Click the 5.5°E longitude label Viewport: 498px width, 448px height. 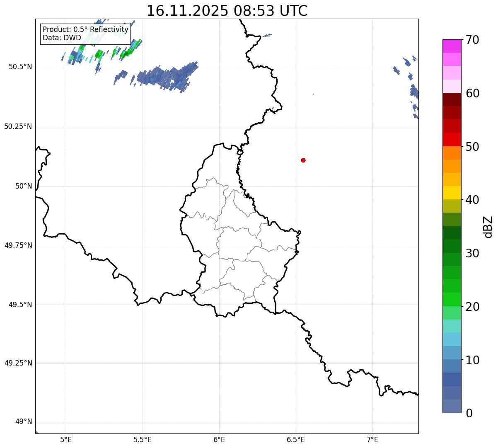pyautogui.click(x=143, y=440)
